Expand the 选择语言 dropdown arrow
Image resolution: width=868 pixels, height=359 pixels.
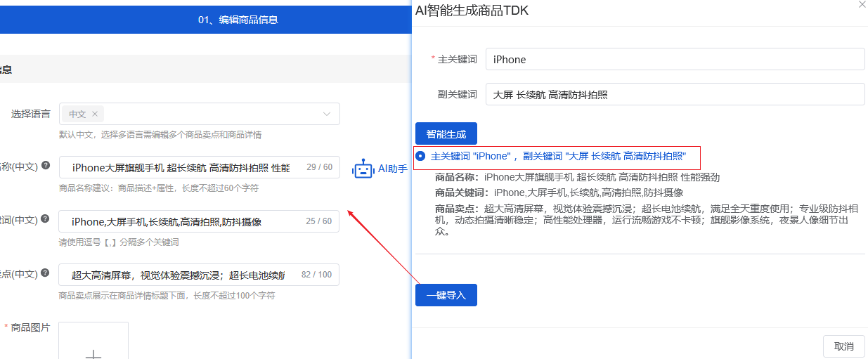pyautogui.click(x=327, y=114)
